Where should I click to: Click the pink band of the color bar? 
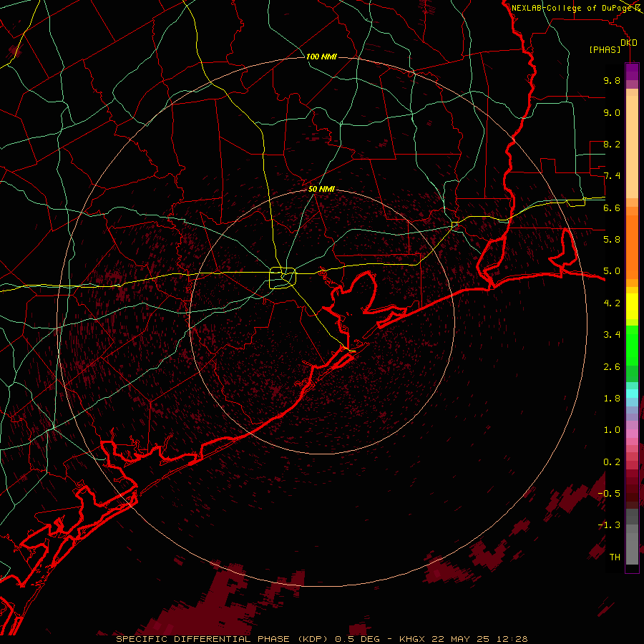[x=632, y=434]
